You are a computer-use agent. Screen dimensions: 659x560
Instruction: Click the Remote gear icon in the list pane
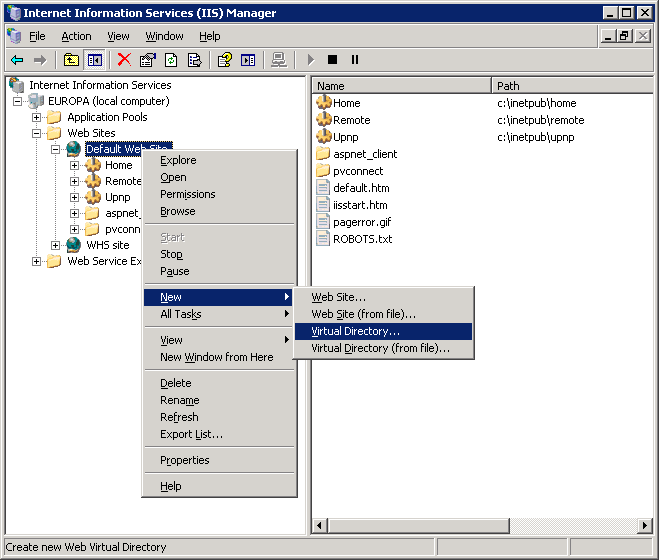point(324,119)
